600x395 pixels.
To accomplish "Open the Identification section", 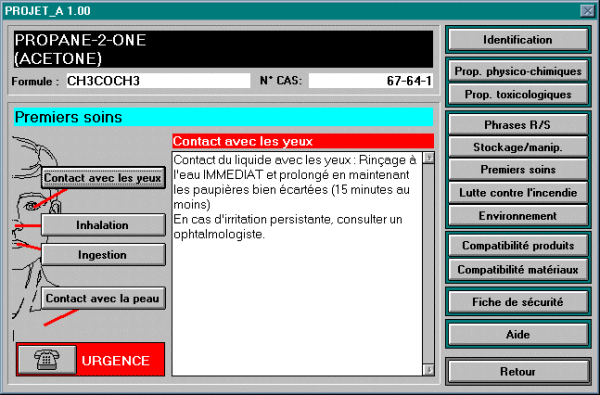I will pos(518,40).
